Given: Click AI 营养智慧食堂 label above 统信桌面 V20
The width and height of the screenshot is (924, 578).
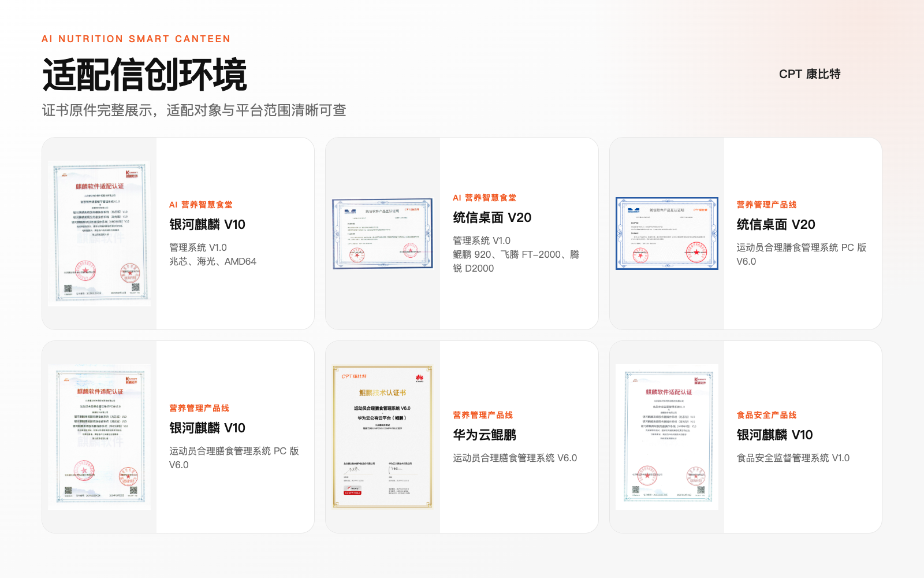Looking at the screenshot, I should click(x=485, y=198).
